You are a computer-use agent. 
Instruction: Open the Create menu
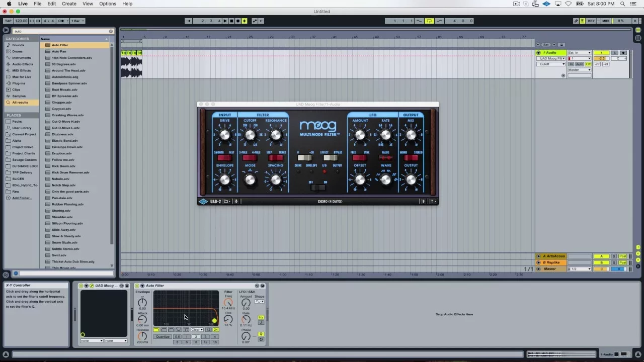(69, 4)
